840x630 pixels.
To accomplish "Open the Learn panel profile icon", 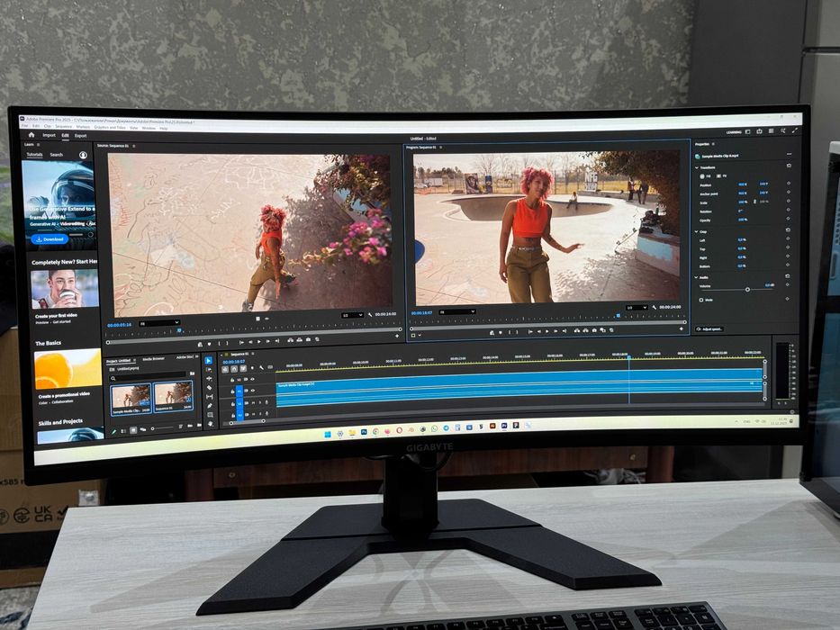I will [x=83, y=155].
